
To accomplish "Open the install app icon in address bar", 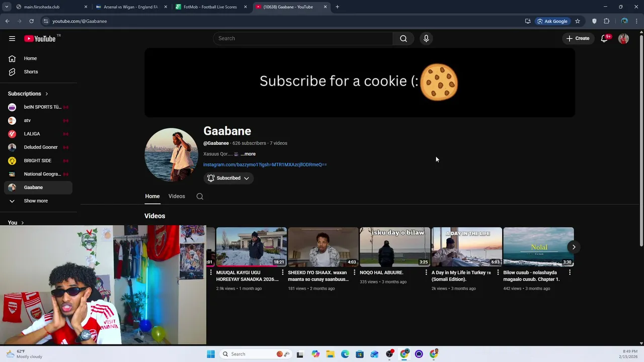I will pyautogui.click(x=528, y=21).
